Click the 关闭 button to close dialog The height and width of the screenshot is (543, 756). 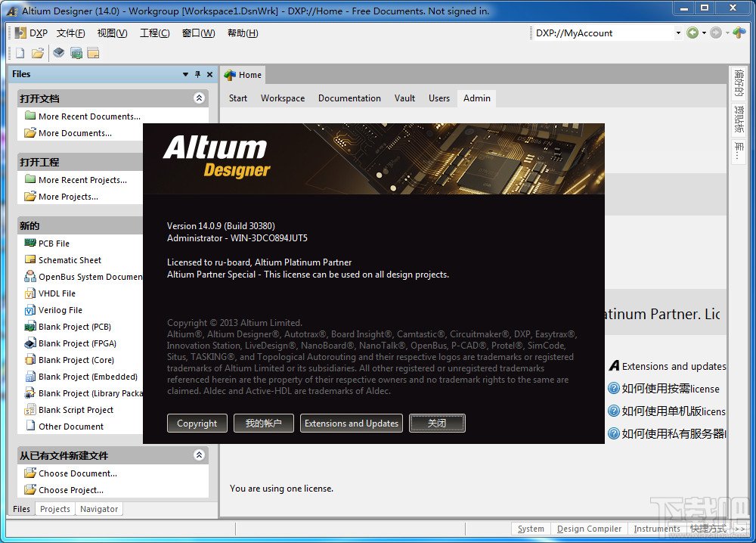click(x=437, y=424)
